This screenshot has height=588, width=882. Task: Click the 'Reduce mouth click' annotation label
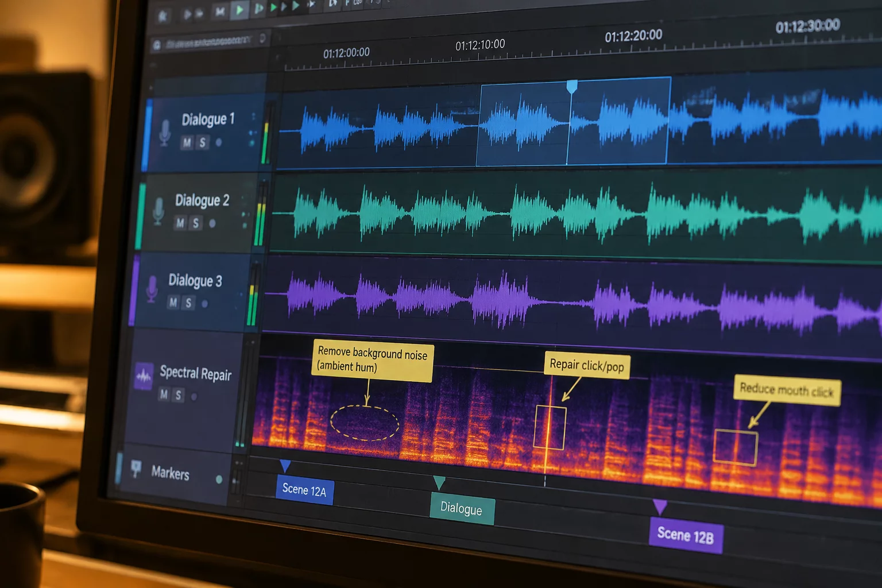click(787, 390)
